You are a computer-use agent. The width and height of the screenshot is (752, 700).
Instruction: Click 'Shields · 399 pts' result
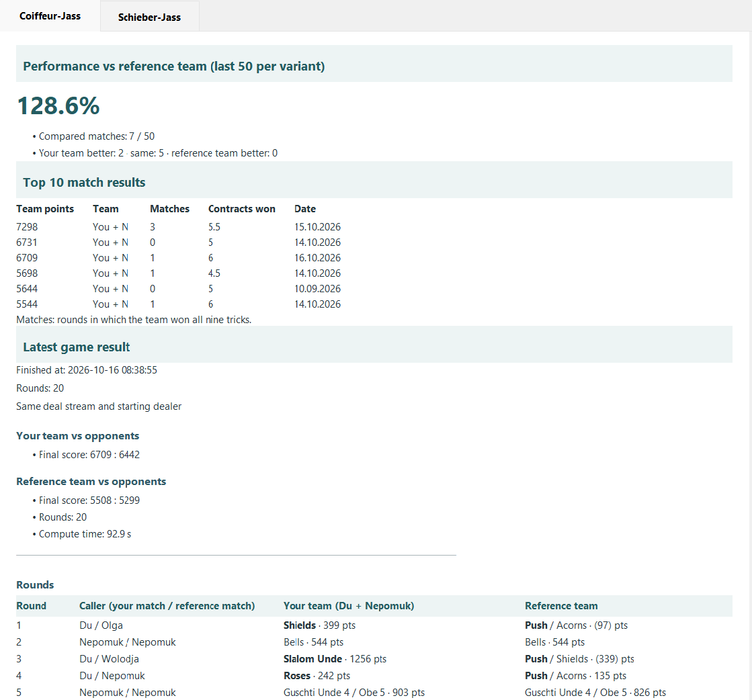click(x=319, y=625)
